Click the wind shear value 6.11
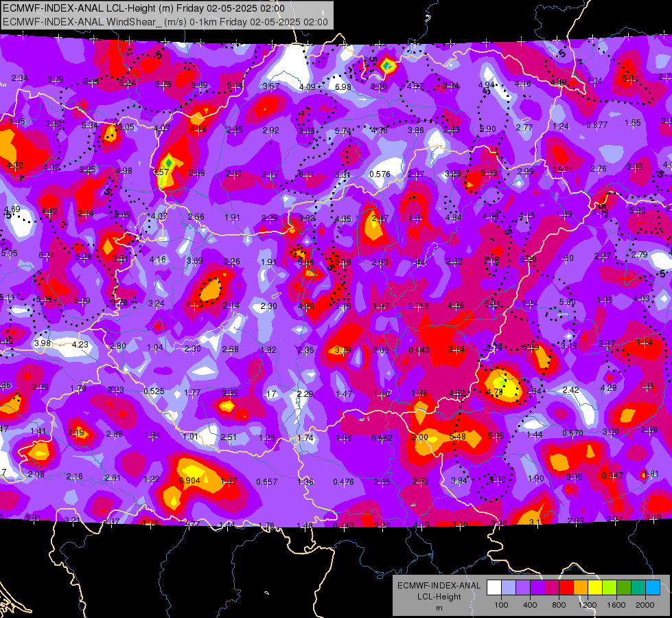The height and width of the screenshot is (618, 672). tap(306, 174)
